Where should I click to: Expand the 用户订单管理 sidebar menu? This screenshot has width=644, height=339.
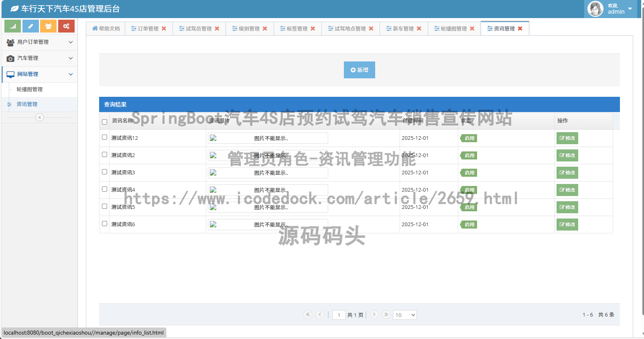pyautogui.click(x=39, y=42)
